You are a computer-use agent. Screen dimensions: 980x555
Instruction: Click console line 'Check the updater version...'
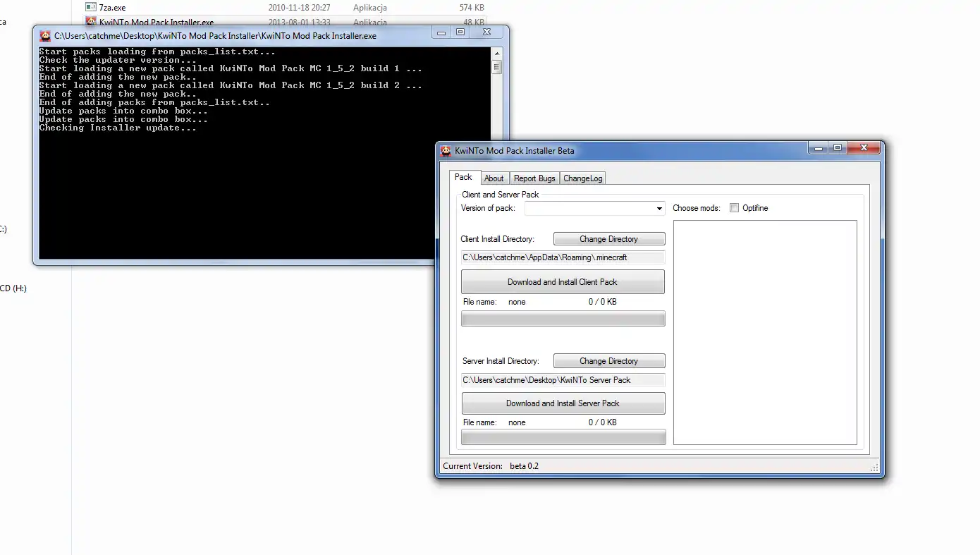(118, 60)
